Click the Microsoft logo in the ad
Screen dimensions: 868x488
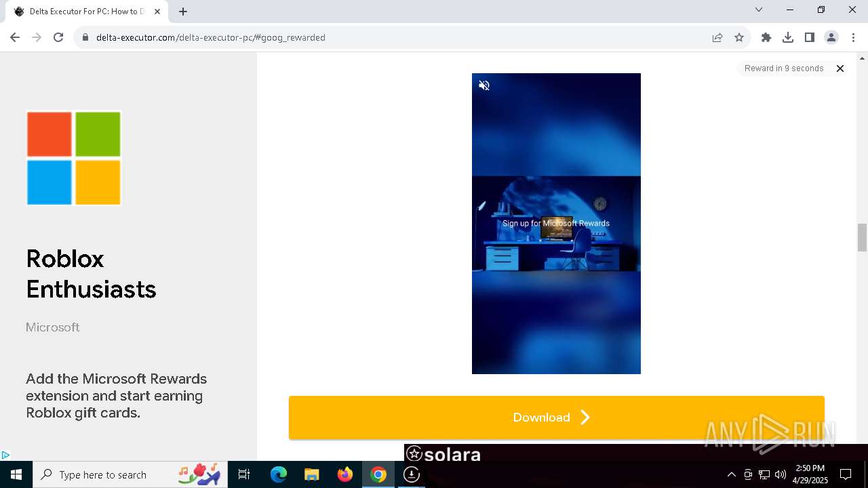click(74, 158)
